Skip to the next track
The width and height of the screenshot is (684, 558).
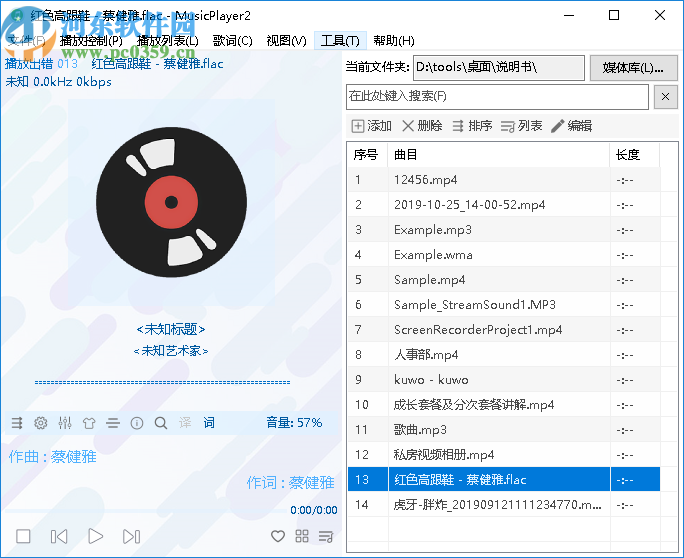[x=131, y=536]
